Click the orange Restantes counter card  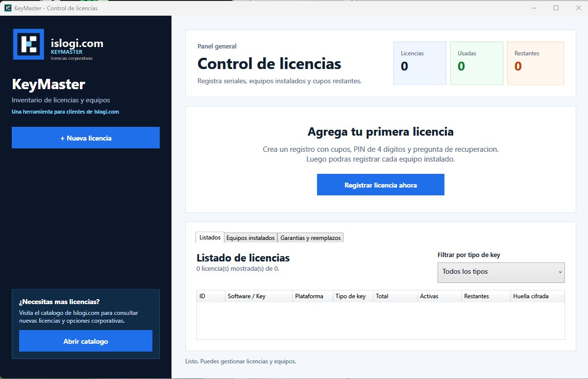[536, 63]
